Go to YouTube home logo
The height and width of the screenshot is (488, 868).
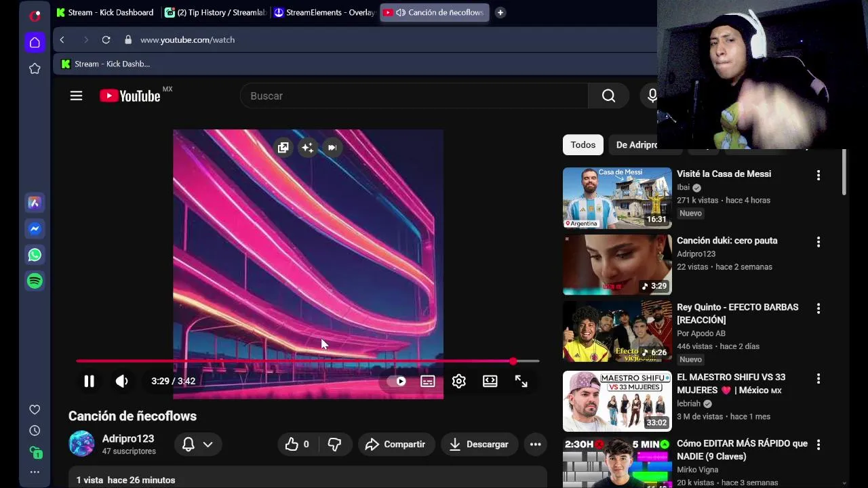[130, 96]
